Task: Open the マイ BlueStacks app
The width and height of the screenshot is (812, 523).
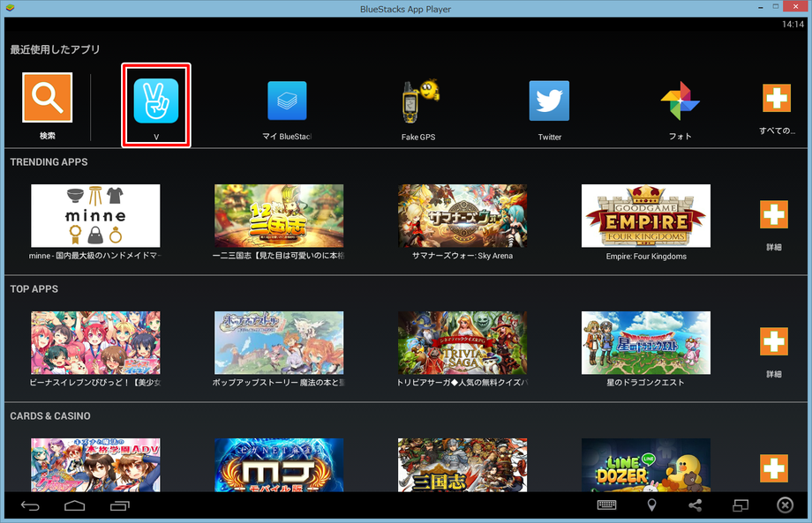Action: (287, 101)
